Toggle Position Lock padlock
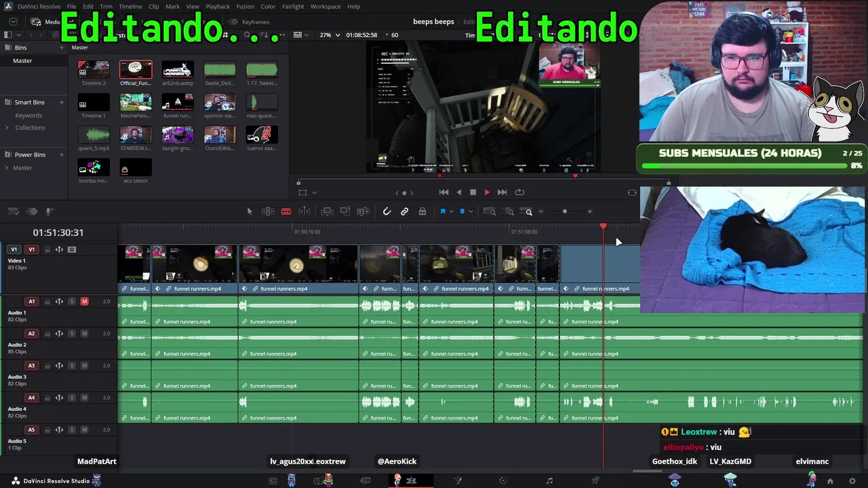The width and height of the screenshot is (868, 488). coord(422,211)
